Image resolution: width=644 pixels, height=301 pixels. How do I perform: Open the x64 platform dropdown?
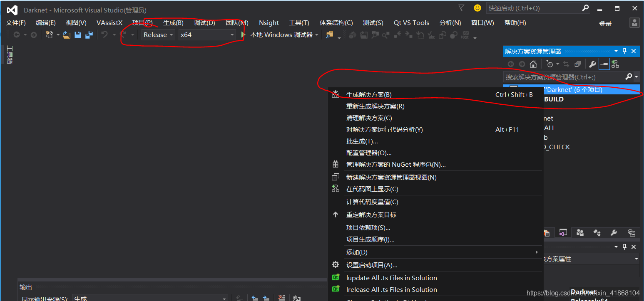click(x=207, y=35)
